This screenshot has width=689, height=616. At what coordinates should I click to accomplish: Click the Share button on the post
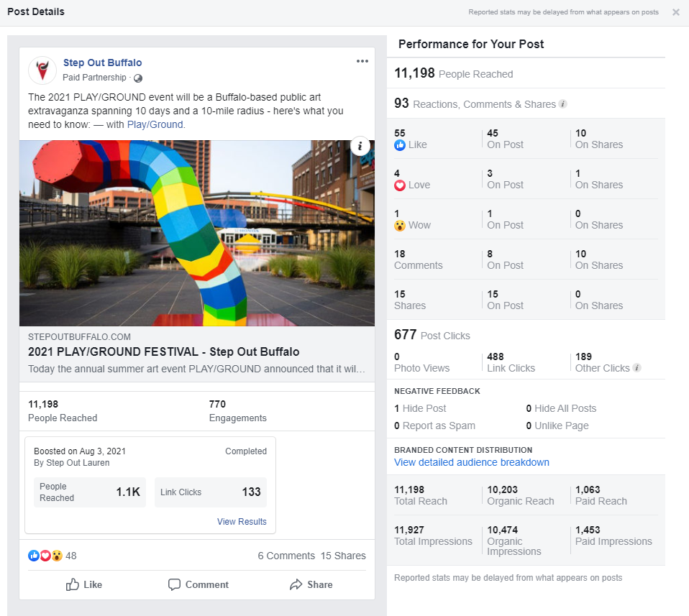(311, 584)
